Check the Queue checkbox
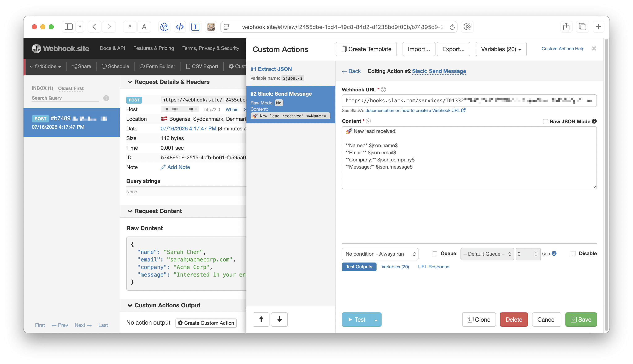633x364 pixels. [435, 254]
